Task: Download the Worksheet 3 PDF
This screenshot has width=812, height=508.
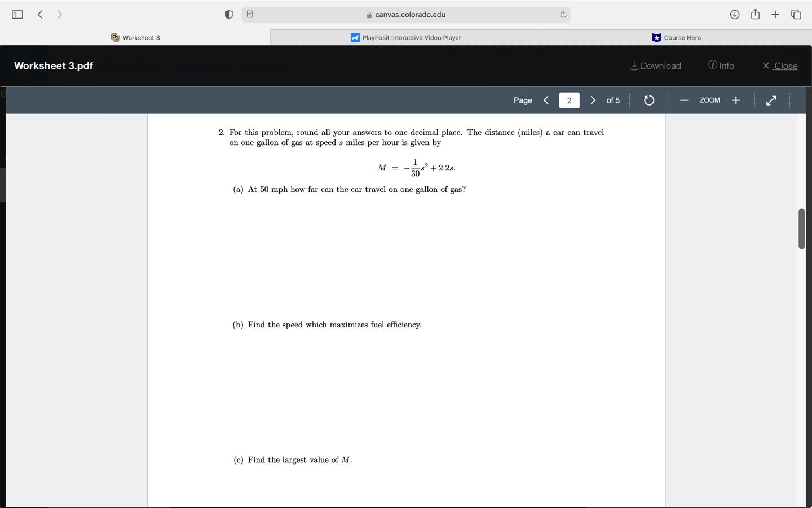Action: pos(655,65)
